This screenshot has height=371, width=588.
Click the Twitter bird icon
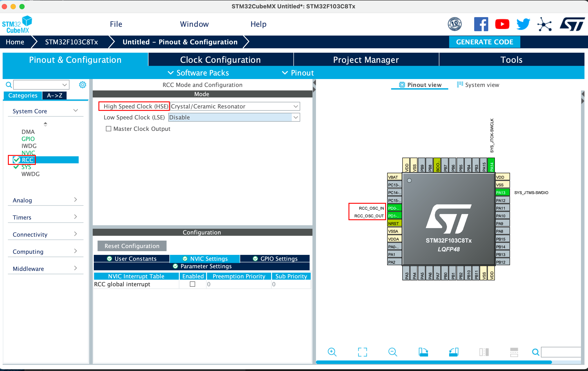(523, 24)
